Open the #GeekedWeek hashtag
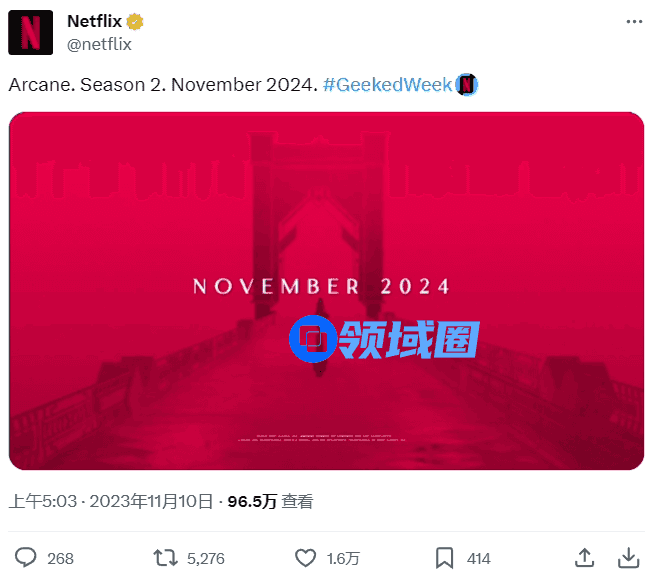The width and height of the screenshot is (652, 580). [x=387, y=85]
